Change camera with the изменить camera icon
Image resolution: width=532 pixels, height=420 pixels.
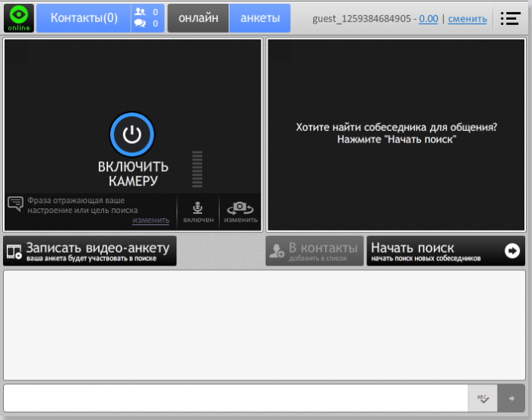click(x=241, y=212)
